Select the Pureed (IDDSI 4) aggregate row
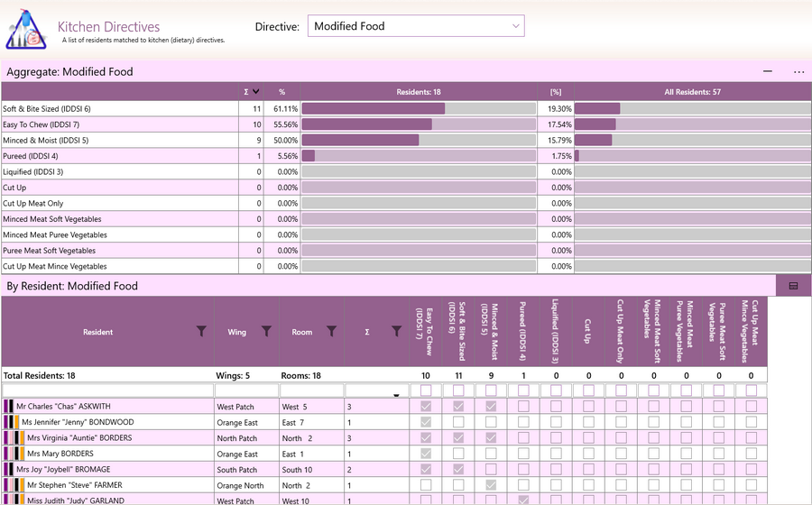 click(x=406, y=156)
